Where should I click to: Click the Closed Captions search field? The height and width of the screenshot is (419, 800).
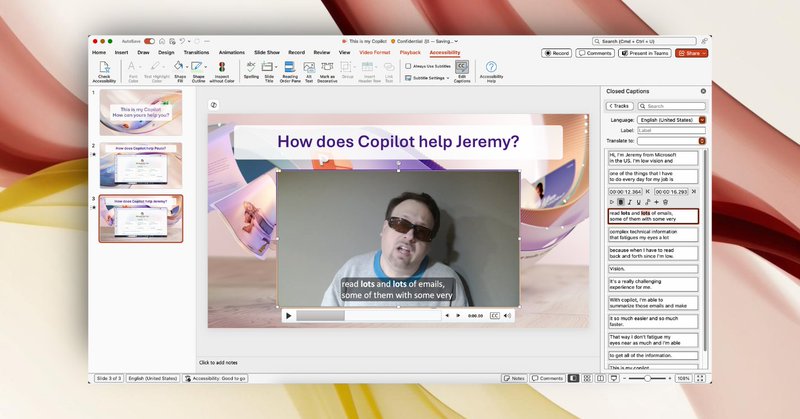click(x=671, y=106)
